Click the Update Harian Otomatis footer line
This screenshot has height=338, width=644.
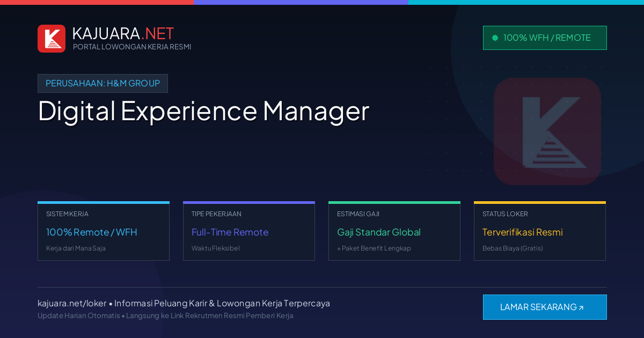point(165,315)
